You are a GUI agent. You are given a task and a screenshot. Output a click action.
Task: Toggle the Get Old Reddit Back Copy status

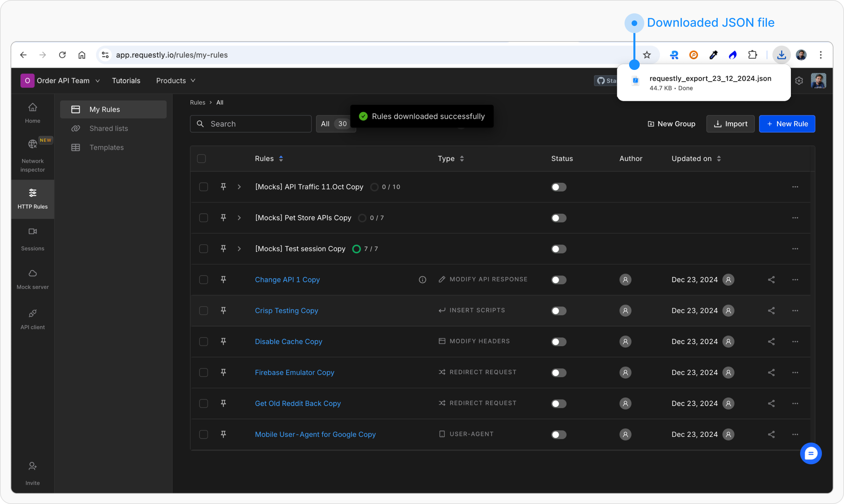558,403
